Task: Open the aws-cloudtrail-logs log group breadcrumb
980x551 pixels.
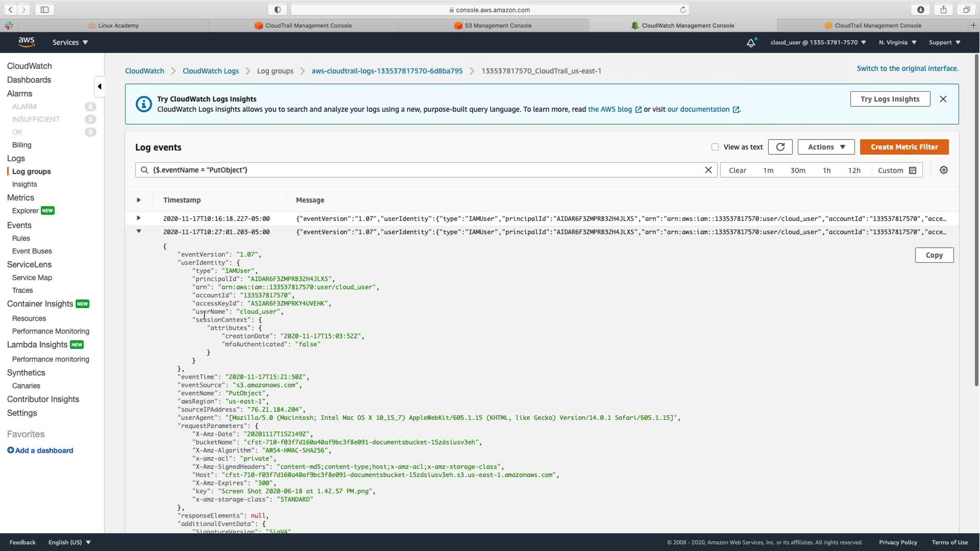Action: point(387,71)
